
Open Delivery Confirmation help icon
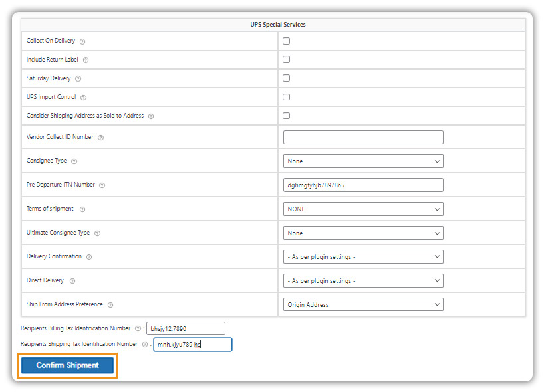click(89, 257)
